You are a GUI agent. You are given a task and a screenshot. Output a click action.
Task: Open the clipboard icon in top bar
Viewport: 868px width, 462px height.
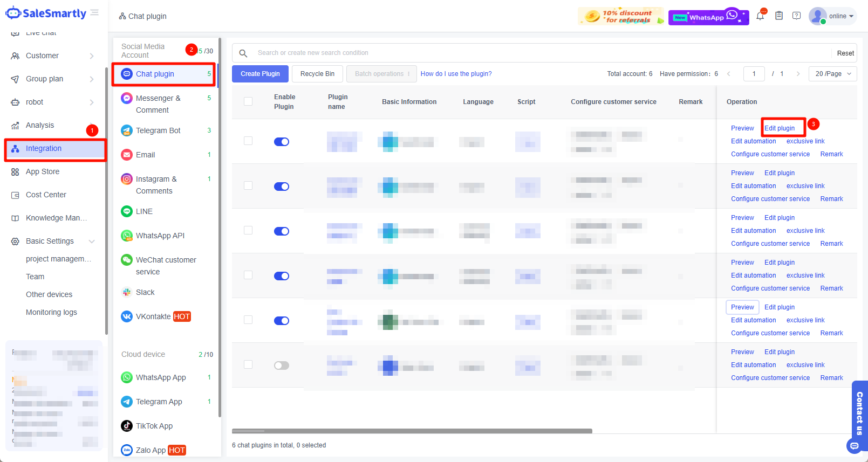[x=778, y=16]
